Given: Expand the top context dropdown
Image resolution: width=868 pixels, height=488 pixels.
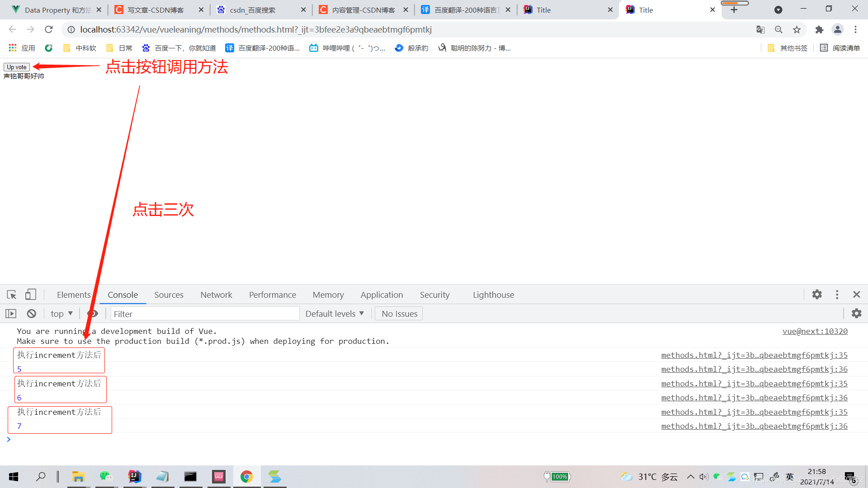Looking at the screenshot, I should click(x=62, y=314).
